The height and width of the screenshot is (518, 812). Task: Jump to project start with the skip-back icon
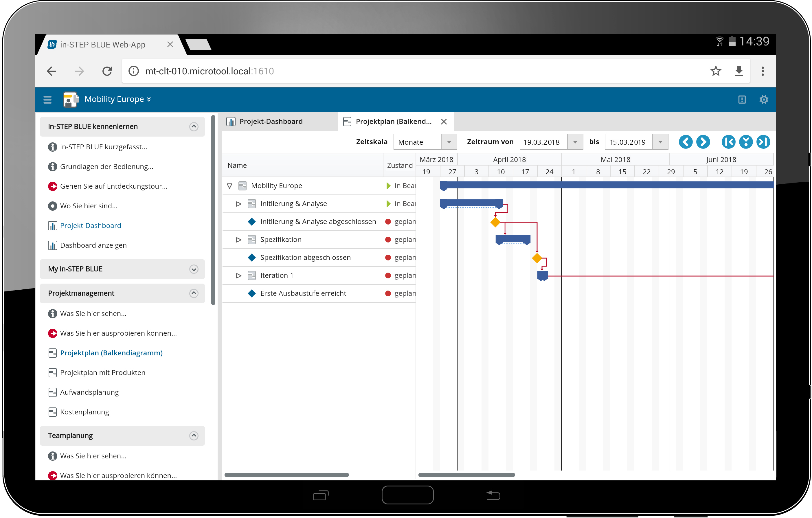728,142
